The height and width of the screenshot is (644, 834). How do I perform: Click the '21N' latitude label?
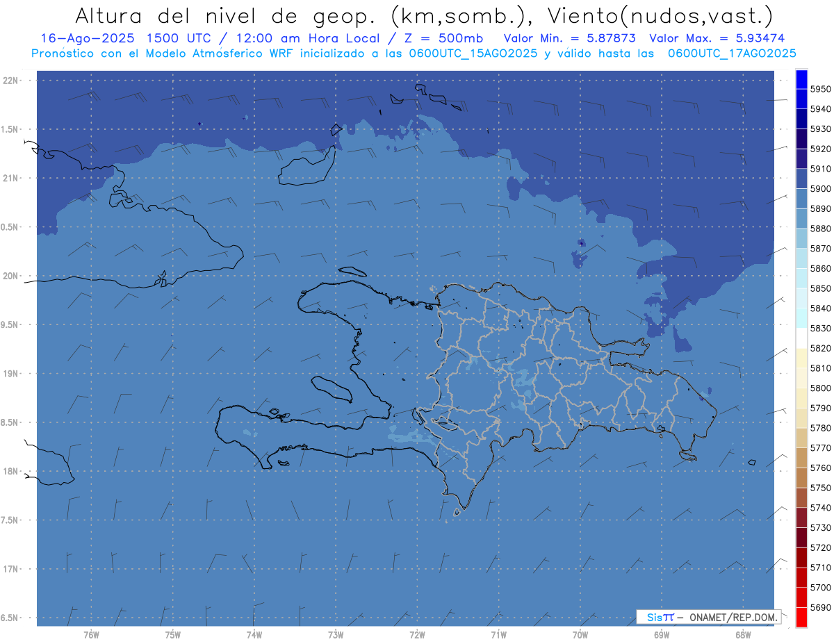[12, 179]
